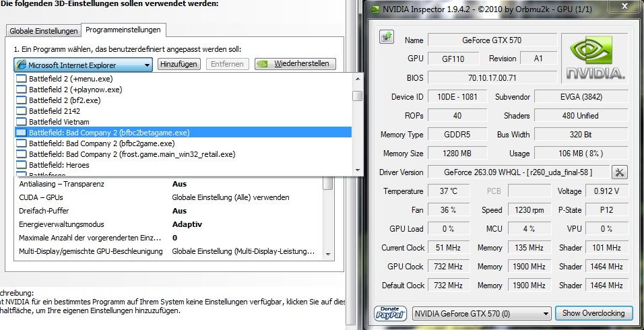Click the fan Speed 1230 rpm value

[529, 209]
